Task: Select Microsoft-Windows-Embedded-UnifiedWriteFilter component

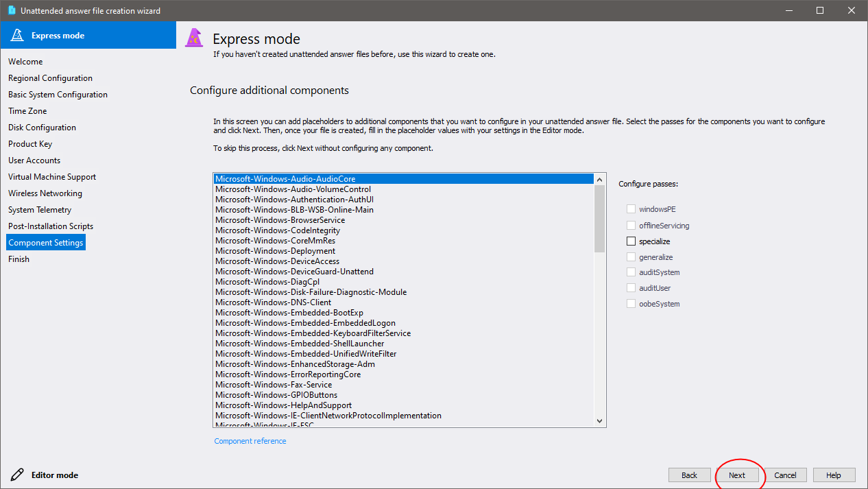Action: [403, 354]
